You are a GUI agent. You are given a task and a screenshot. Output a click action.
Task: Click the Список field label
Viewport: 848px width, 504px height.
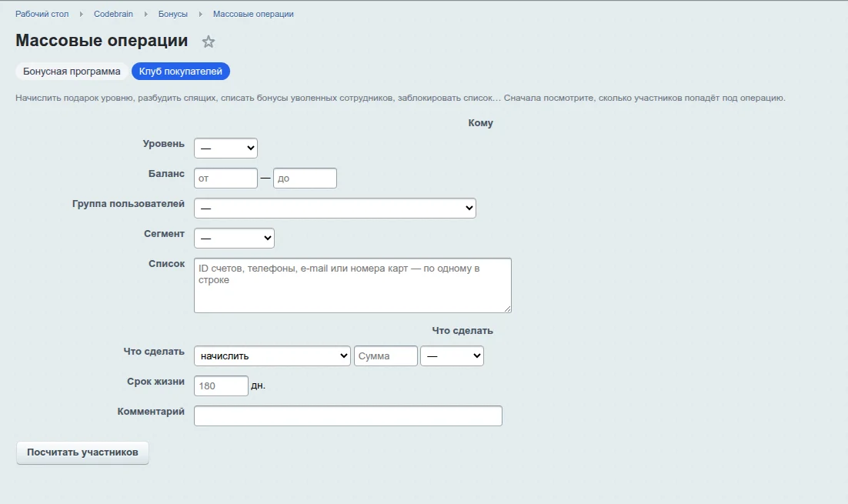pos(166,263)
